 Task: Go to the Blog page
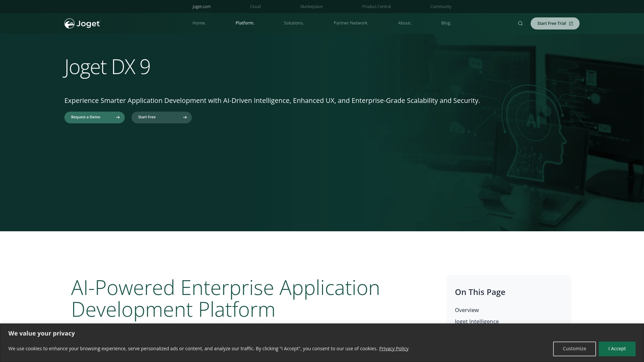coord(446,23)
